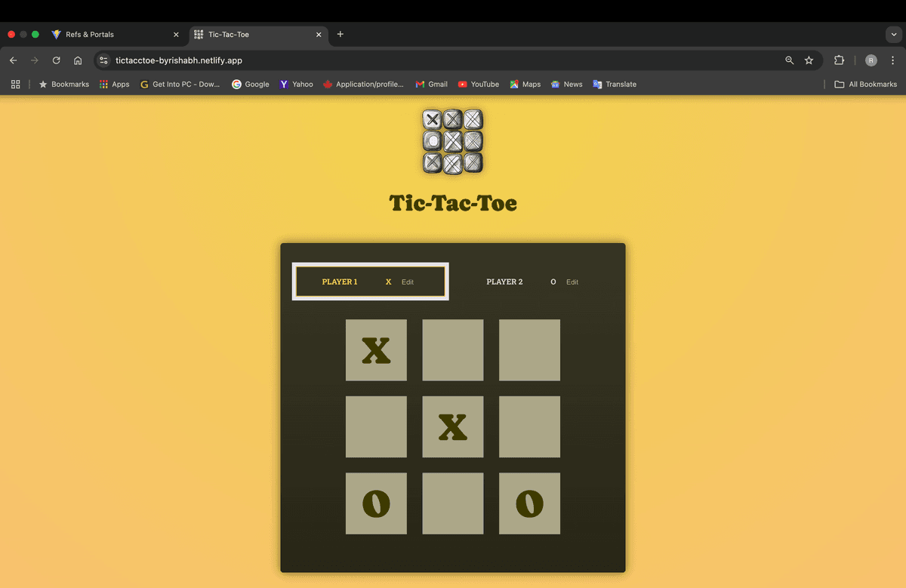This screenshot has width=906, height=588.
Task: Bookmark this page with star icon
Action: [809, 60]
